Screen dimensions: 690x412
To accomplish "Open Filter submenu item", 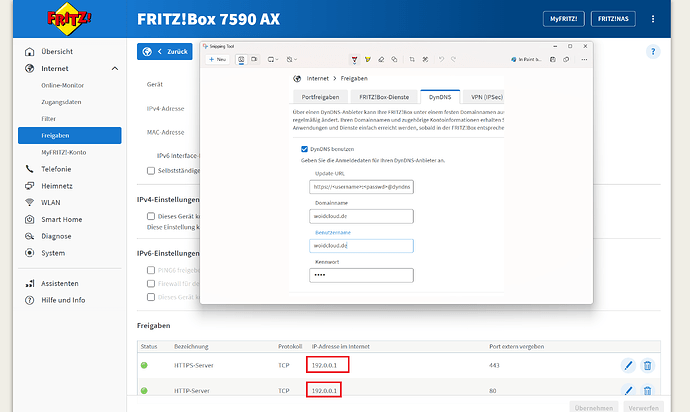I will click(x=48, y=119).
